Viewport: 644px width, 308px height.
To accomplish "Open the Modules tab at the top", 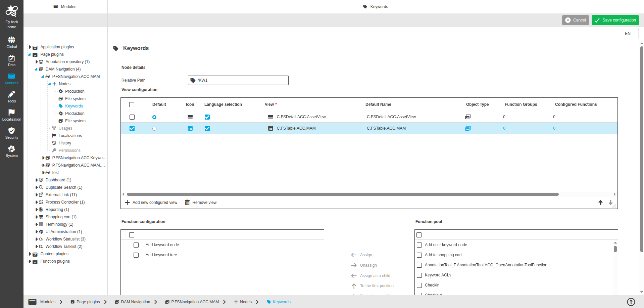I will (65, 6).
